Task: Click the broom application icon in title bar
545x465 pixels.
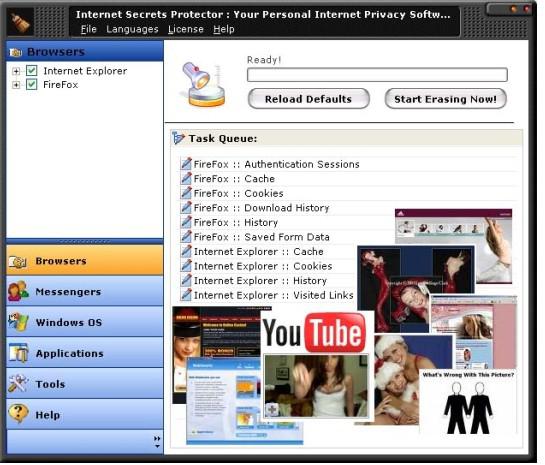Action: [x=19, y=23]
